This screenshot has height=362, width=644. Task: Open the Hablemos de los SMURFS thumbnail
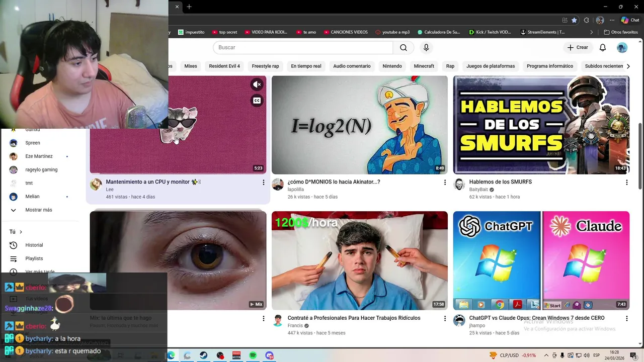[x=541, y=125]
